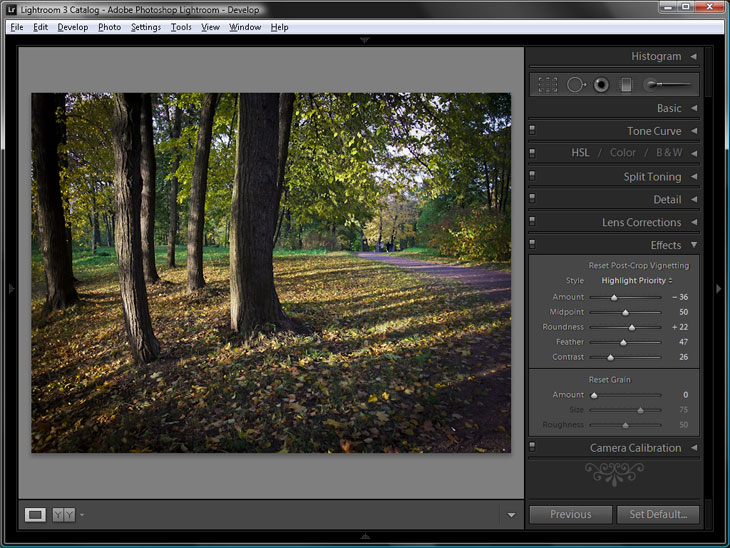730x548 pixels.
Task: Open the Photo menu
Action: tap(109, 27)
